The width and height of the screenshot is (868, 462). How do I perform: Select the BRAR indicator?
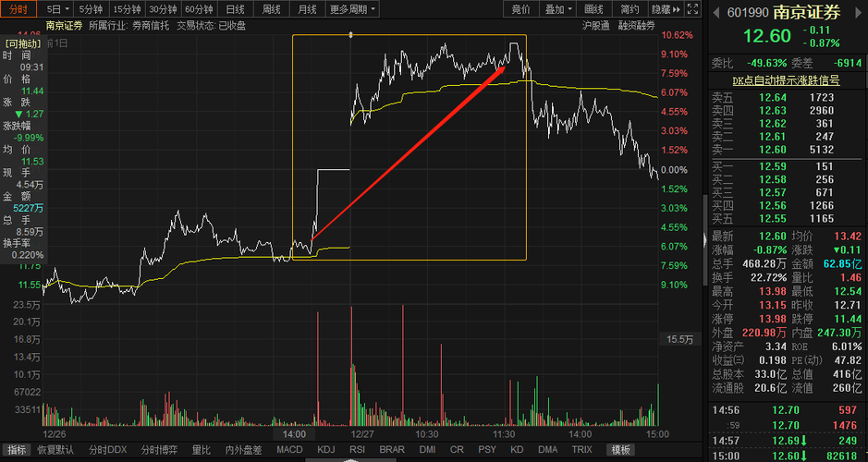click(392, 450)
